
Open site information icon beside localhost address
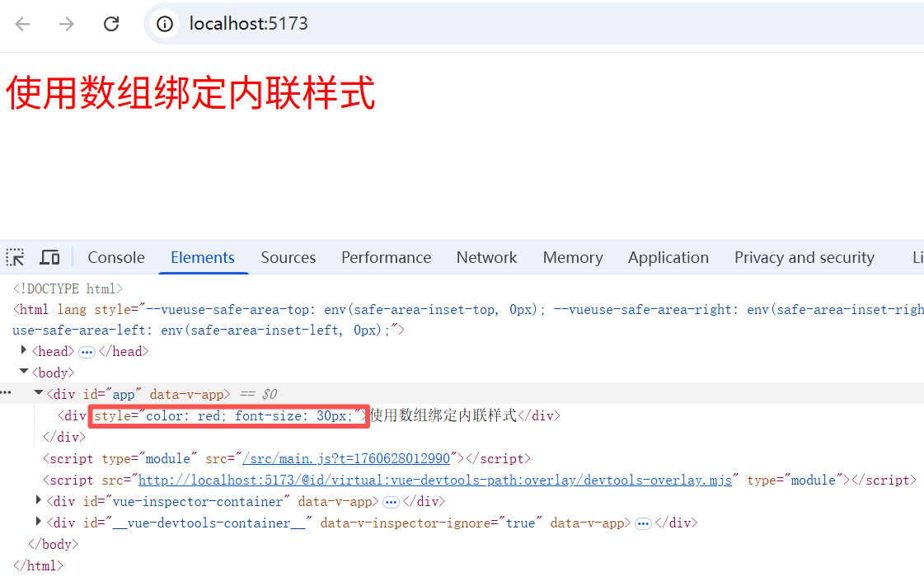164,24
